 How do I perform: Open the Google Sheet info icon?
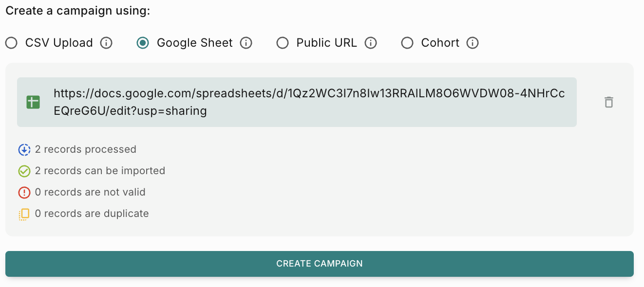(x=246, y=43)
